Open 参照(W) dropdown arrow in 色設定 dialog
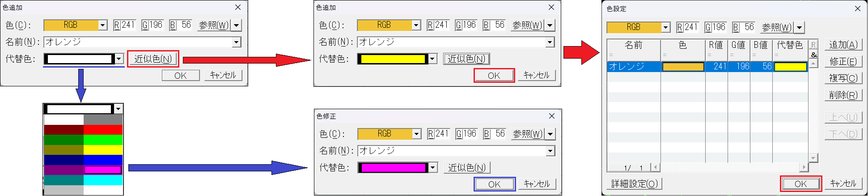This screenshot has width=868, height=196. [800, 28]
